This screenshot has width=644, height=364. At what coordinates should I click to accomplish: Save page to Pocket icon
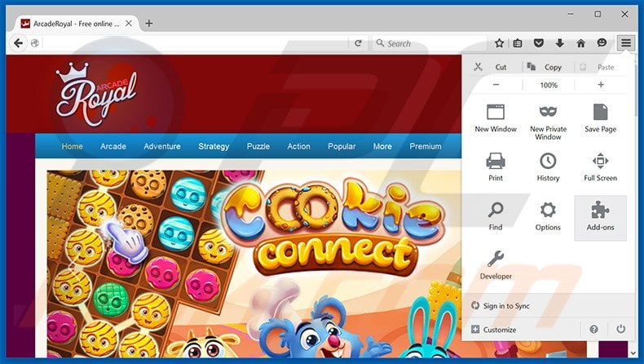tap(539, 42)
